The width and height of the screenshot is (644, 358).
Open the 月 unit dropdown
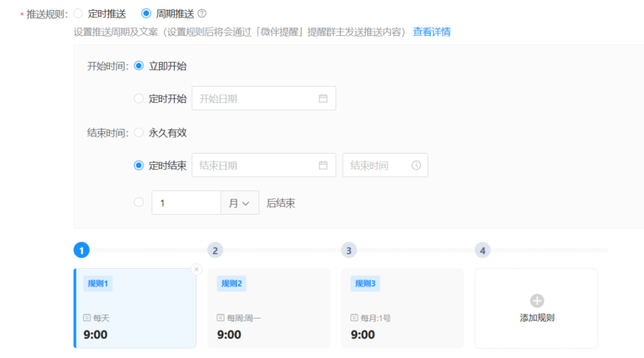point(239,203)
